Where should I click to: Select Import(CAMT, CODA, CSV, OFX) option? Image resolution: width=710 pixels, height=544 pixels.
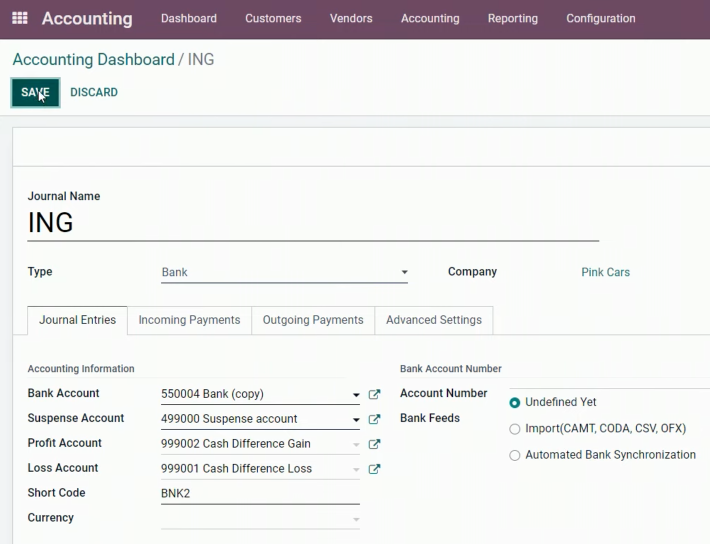(514, 428)
